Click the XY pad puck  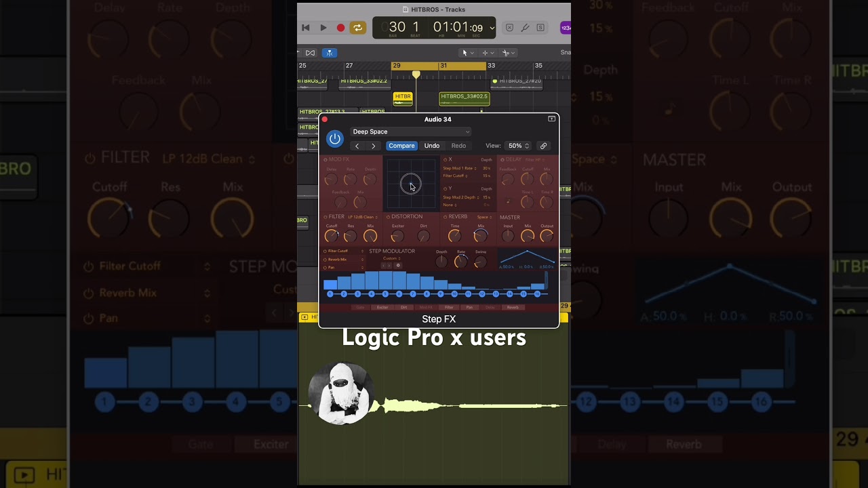point(410,184)
